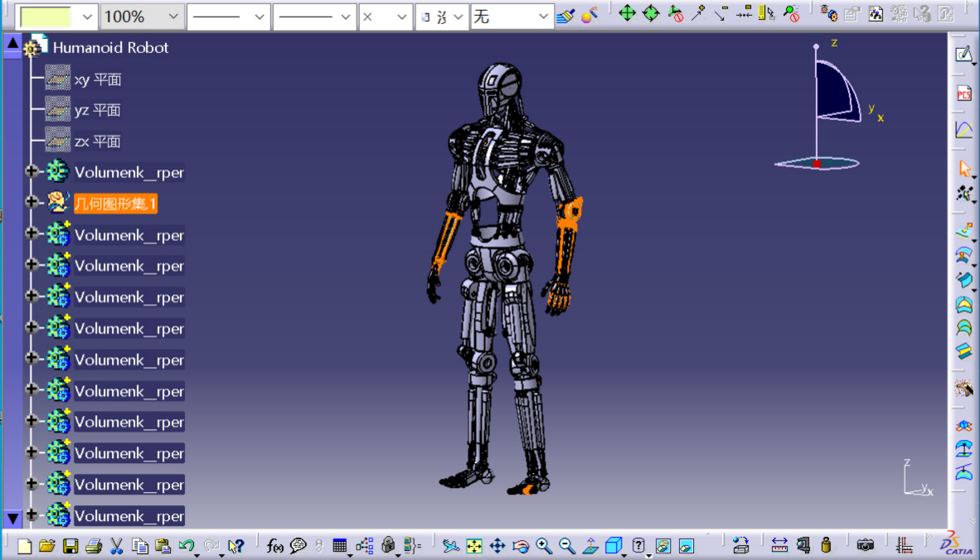Click the Zoom In magnifier
Image resolution: width=980 pixels, height=560 pixels.
click(544, 546)
